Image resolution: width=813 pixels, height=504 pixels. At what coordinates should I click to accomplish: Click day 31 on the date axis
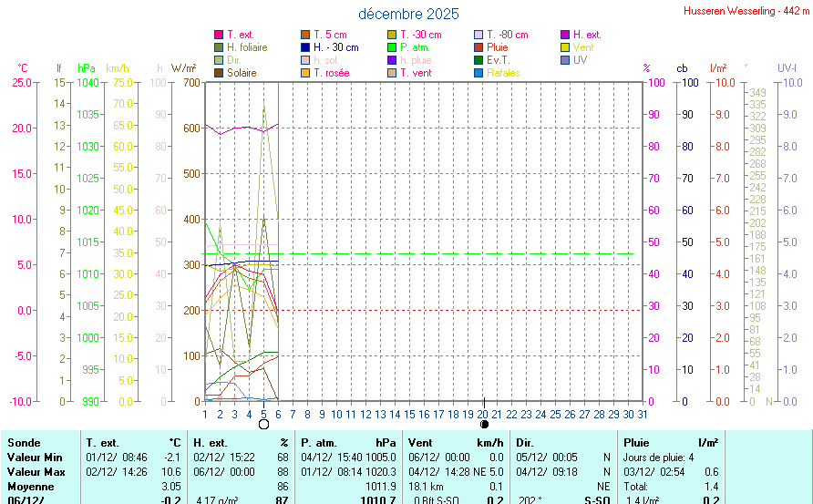643,415
